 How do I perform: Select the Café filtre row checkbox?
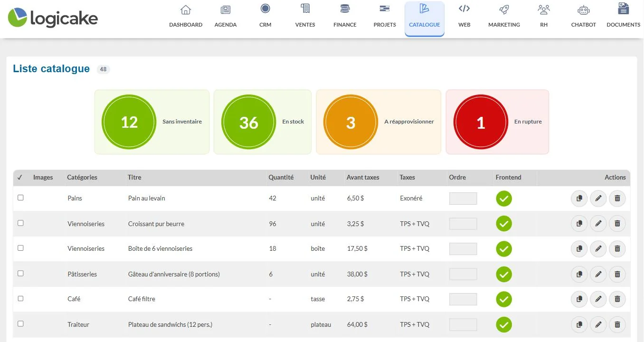tap(20, 298)
